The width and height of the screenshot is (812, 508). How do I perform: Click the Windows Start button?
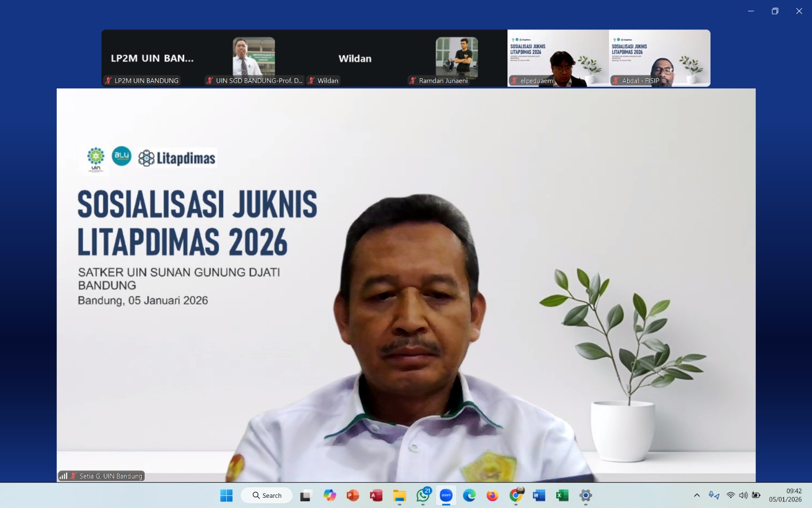click(226, 495)
